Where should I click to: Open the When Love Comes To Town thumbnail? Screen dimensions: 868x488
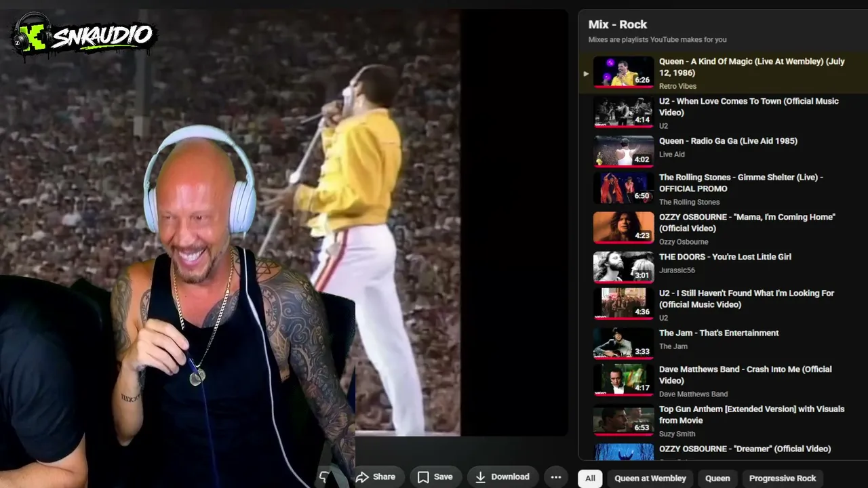[x=623, y=112]
